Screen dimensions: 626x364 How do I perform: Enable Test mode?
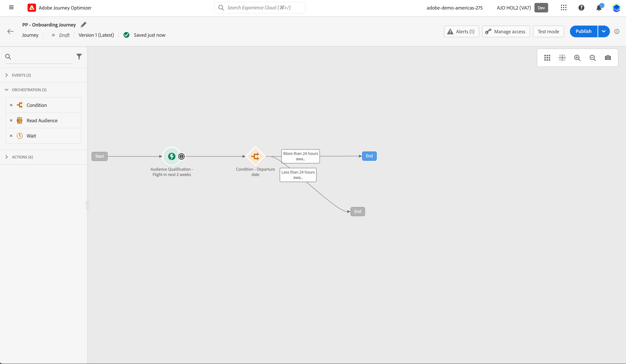click(x=548, y=32)
